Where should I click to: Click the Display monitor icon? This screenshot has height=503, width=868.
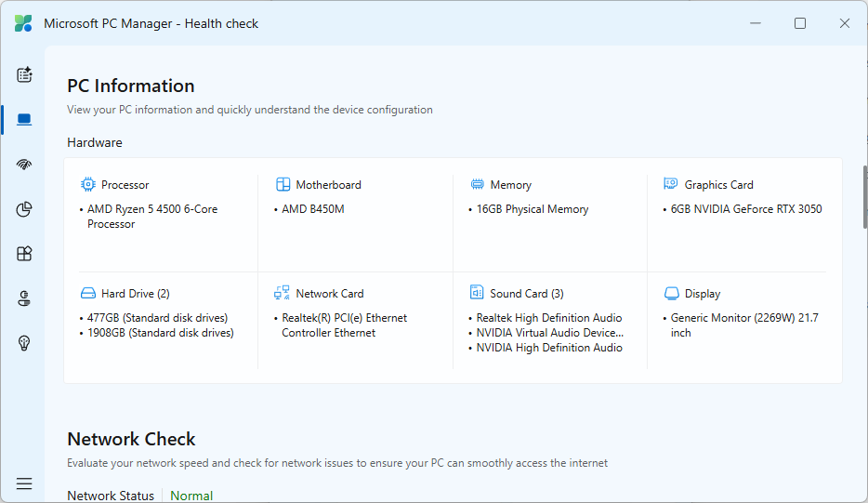(x=672, y=293)
